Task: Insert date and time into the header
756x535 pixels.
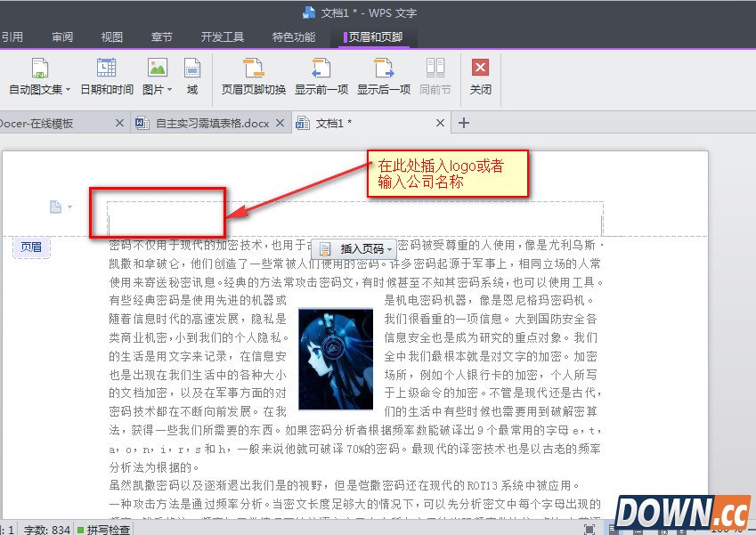Action: (107, 78)
